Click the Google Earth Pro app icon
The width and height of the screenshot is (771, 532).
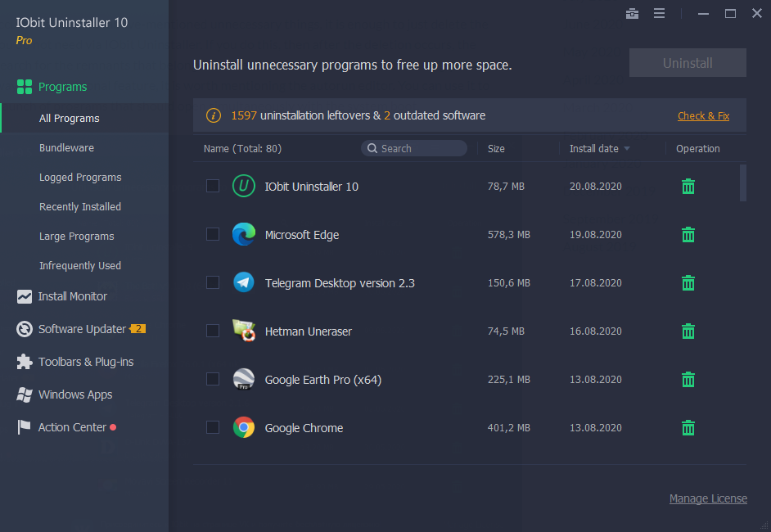pyautogui.click(x=243, y=379)
